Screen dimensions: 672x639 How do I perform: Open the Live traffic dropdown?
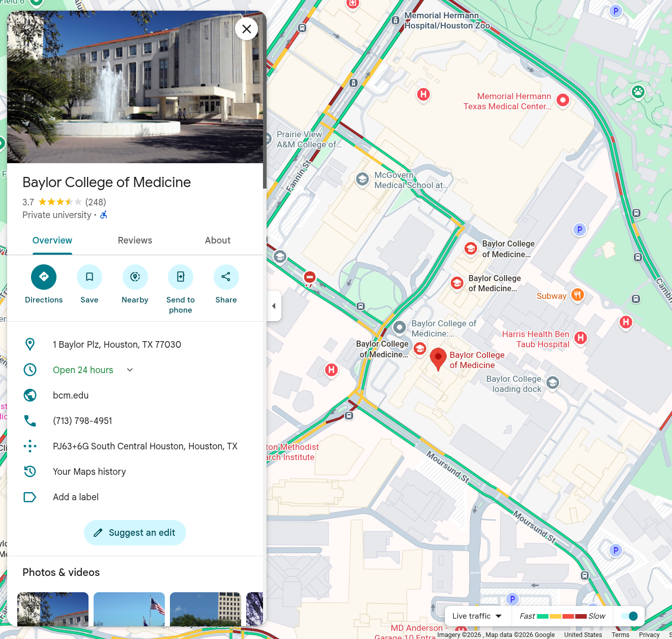(477, 616)
